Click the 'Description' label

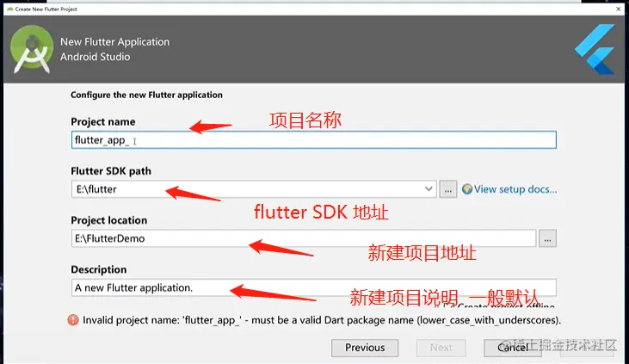click(x=99, y=269)
